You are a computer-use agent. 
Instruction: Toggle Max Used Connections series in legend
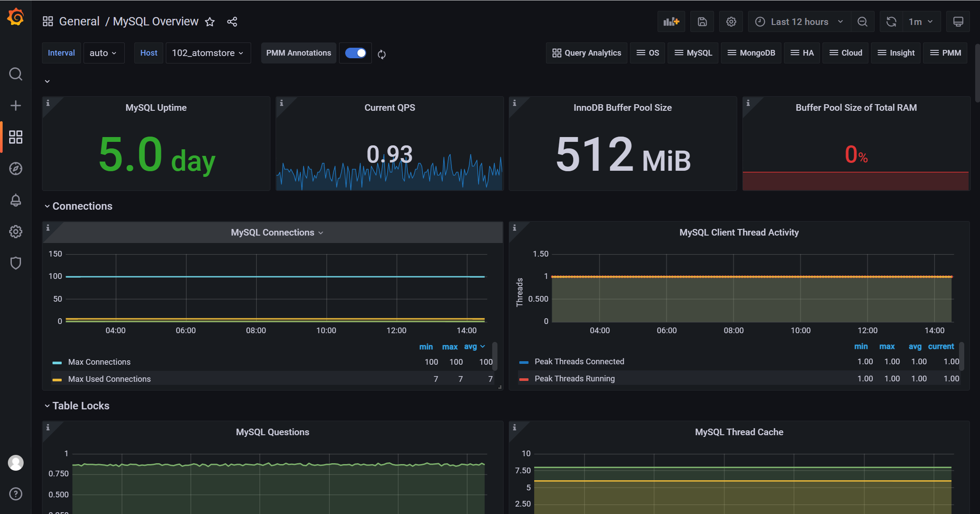pyautogui.click(x=109, y=379)
